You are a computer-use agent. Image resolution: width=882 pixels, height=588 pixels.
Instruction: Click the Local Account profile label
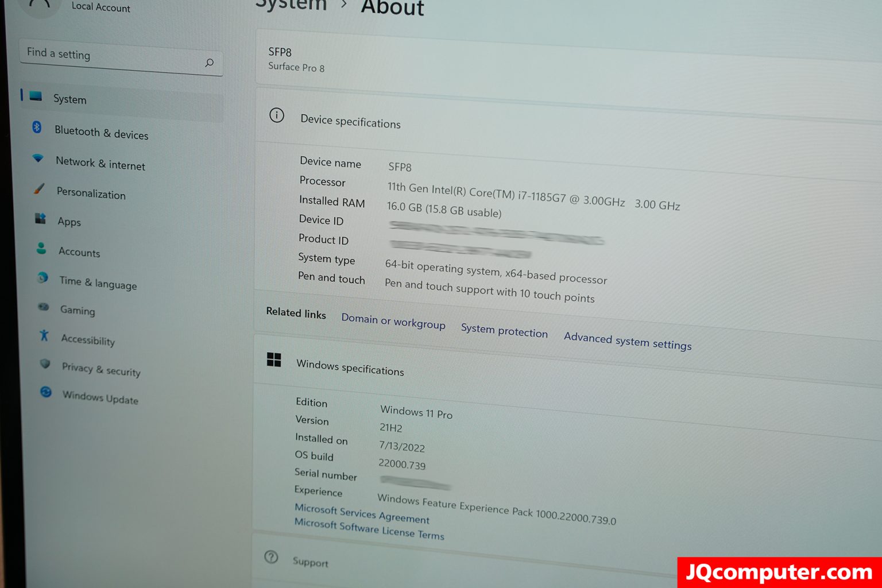point(100,7)
